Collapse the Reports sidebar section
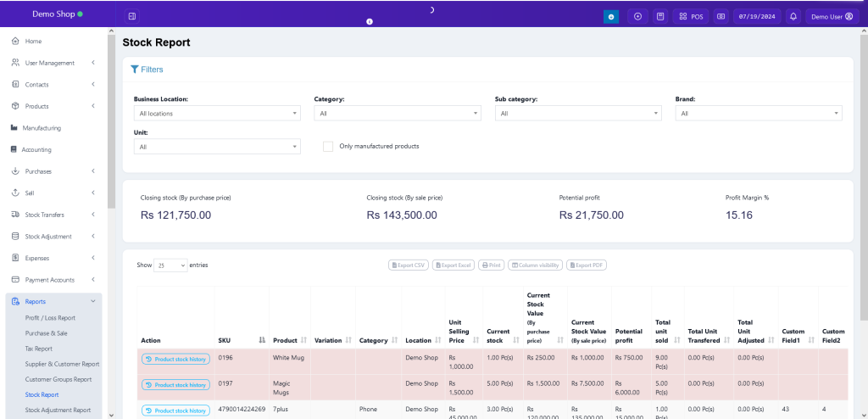The height and width of the screenshot is (419, 868). [92, 301]
